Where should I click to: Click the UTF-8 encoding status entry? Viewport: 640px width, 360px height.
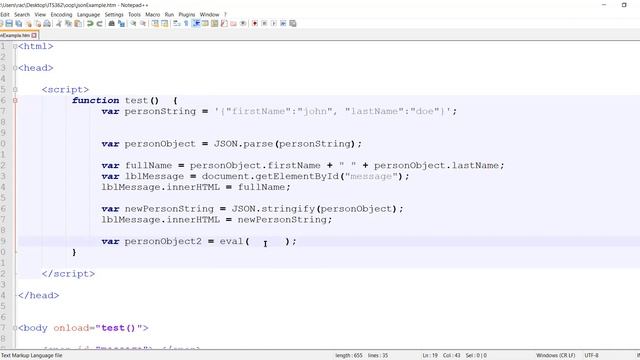click(591, 356)
